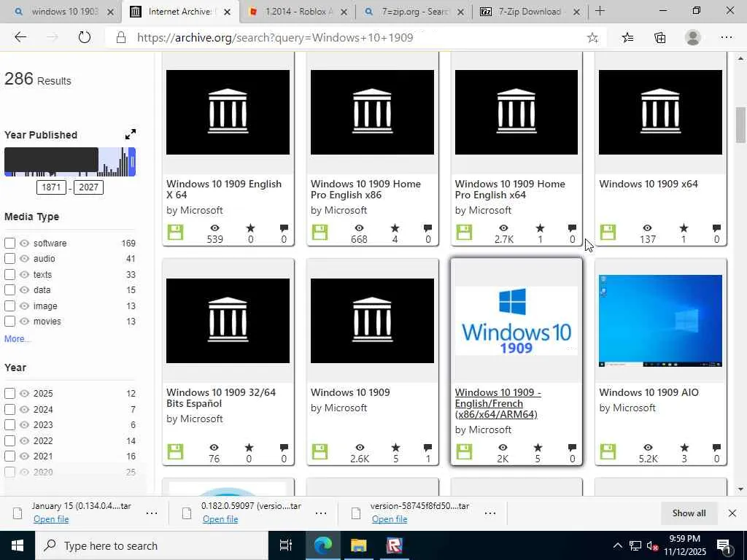Close the downloads bar

pyautogui.click(x=732, y=513)
